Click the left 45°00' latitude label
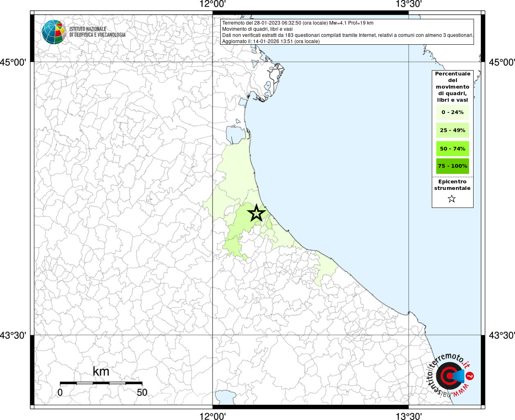Image resolution: width=515 pixels, height=420 pixels. (13, 62)
